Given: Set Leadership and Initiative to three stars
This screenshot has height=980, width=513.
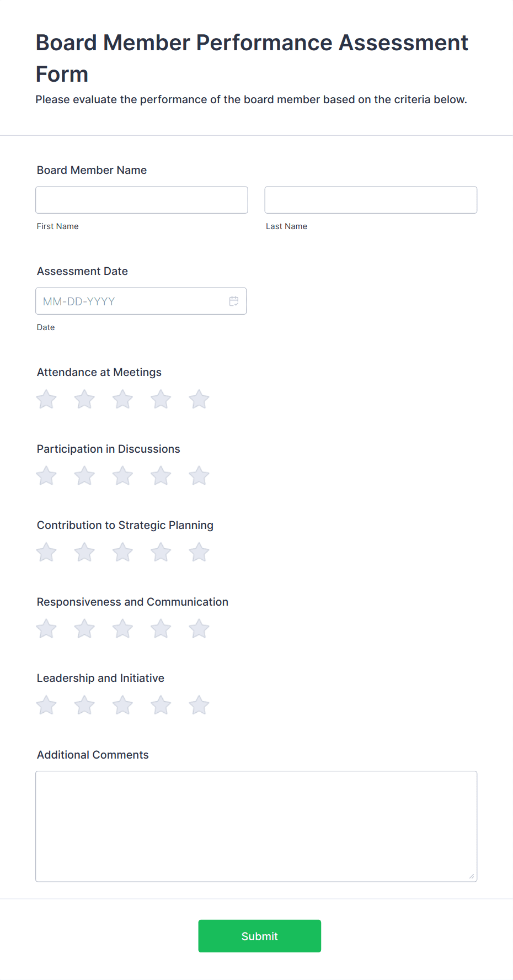Looking at the screenshot, I should coord(122,705).
